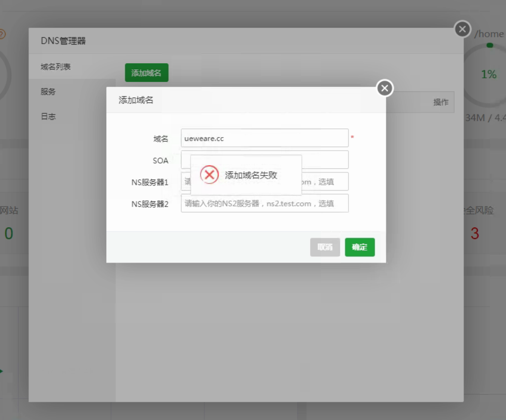Focus the 域名 field containing ueweare.cc
The height and width of the screenshot is (420, 506).
click(264, 138)
